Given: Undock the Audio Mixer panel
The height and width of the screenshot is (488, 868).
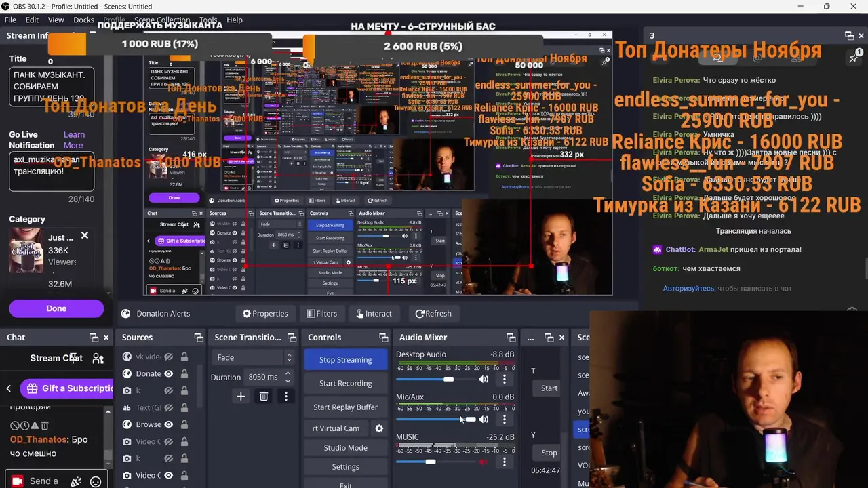Looking at the screenshot, I should (511, 338).
